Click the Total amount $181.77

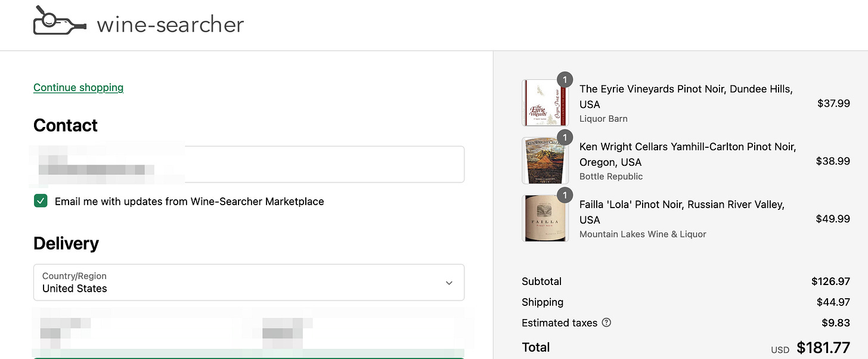(824, 347)
